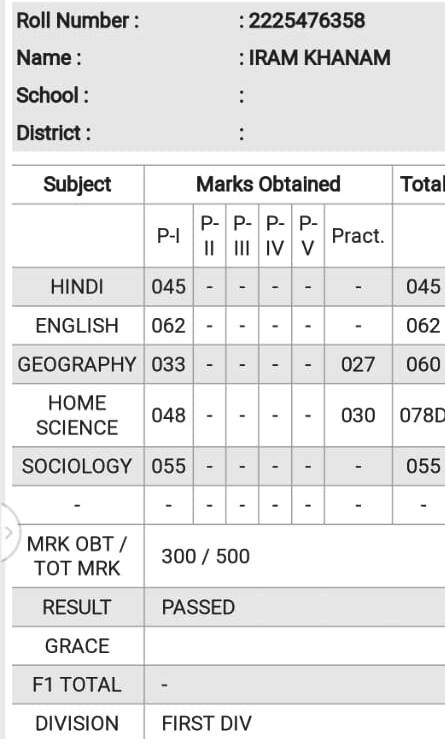Screen dimensions: 445x739
Task: Select the roll number 2225476358
Action: pyautogui.click(x=307, y=21)
